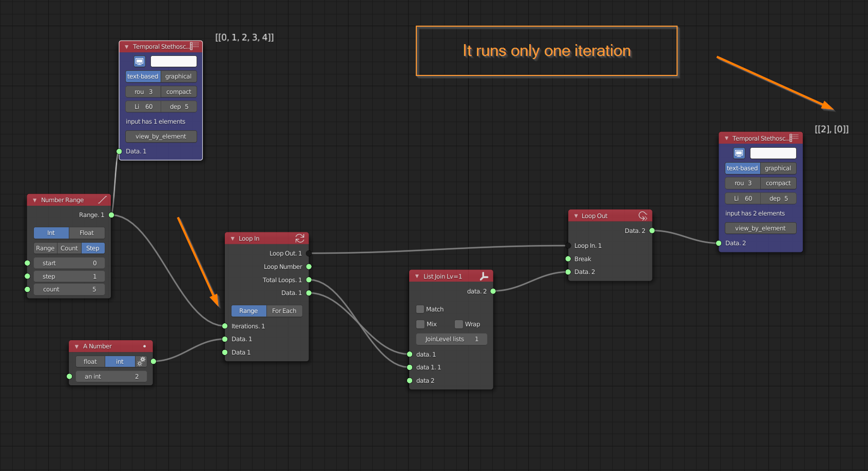Screen dimensions: 868x471
Task: Click the gear icon in A Number node
Action: click(x=141, y=362)
